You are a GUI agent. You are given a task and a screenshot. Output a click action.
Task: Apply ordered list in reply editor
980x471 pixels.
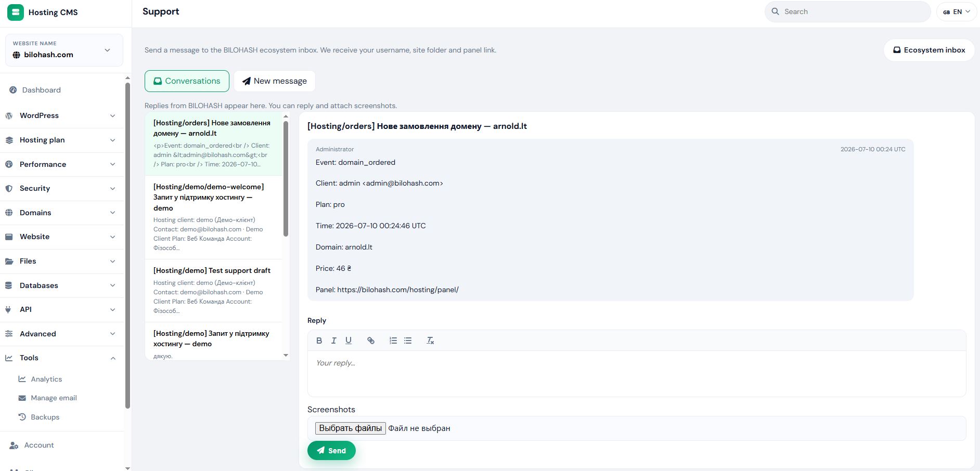point(393,341)
